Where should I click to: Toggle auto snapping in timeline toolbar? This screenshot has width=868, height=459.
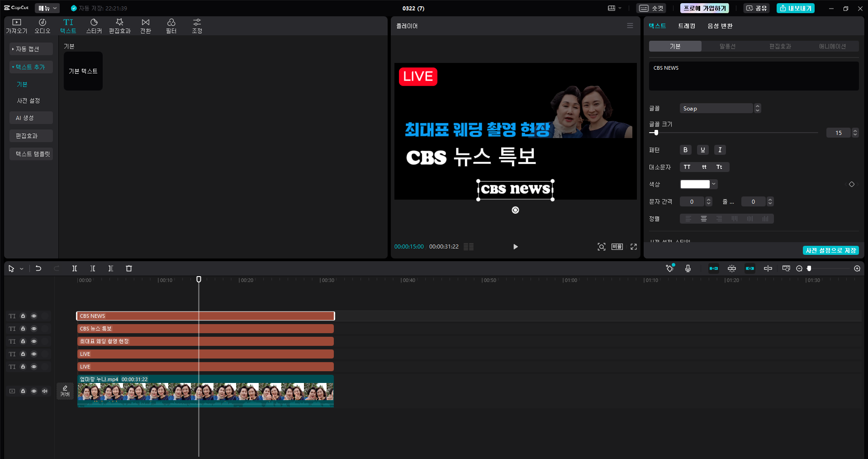[732, 268]
